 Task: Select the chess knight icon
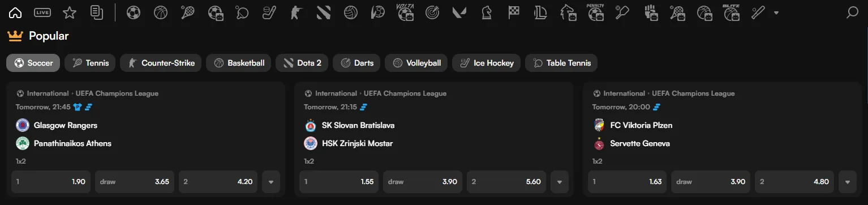[486, 12]
